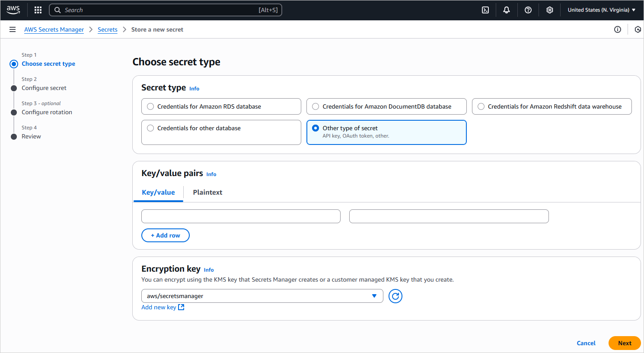Image resolution: width=644 pixels, height=353 pixels.
Task: Select the Key/value tab
Action: [158, 193]
